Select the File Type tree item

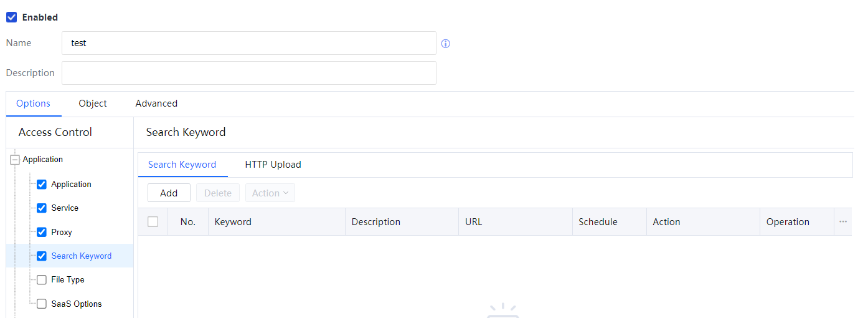[68, 280]
